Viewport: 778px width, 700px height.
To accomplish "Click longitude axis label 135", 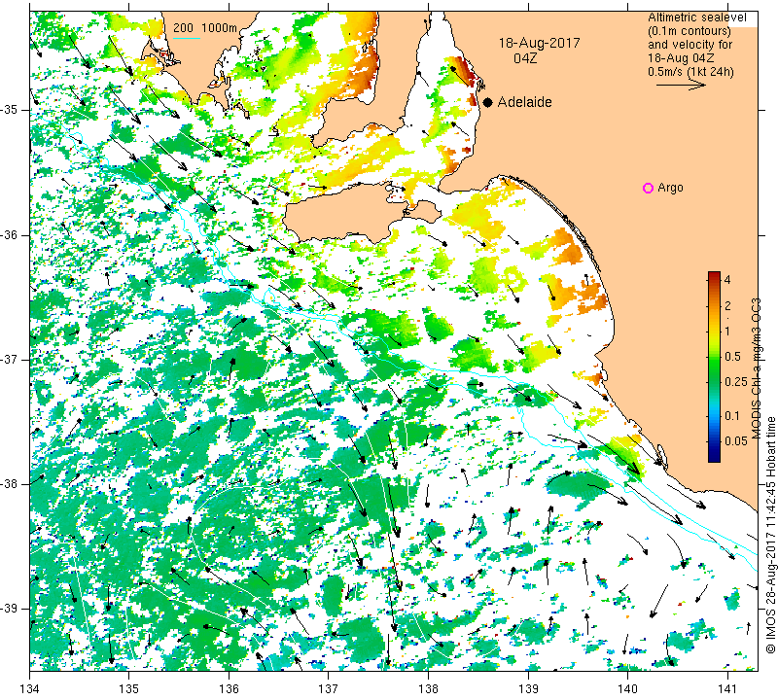I will [129, 689].
